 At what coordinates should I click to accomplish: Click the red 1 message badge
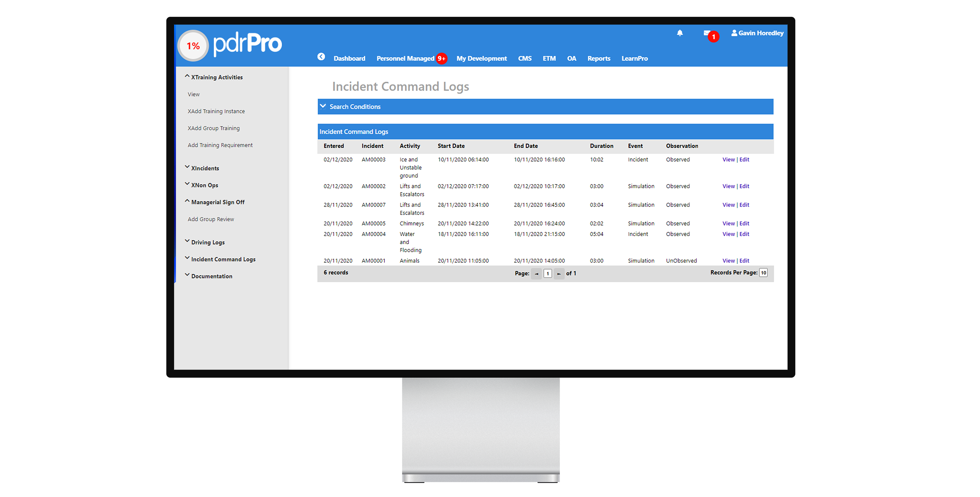713,36
